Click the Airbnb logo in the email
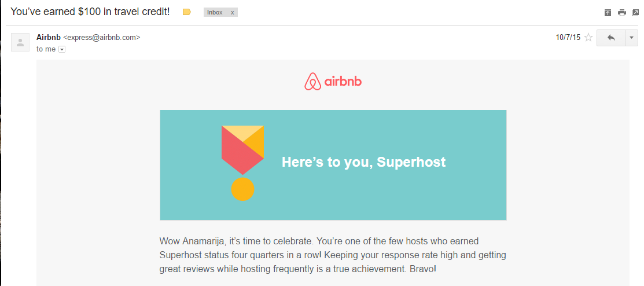Viewport: 644px width, 286px height. (333, 82)
